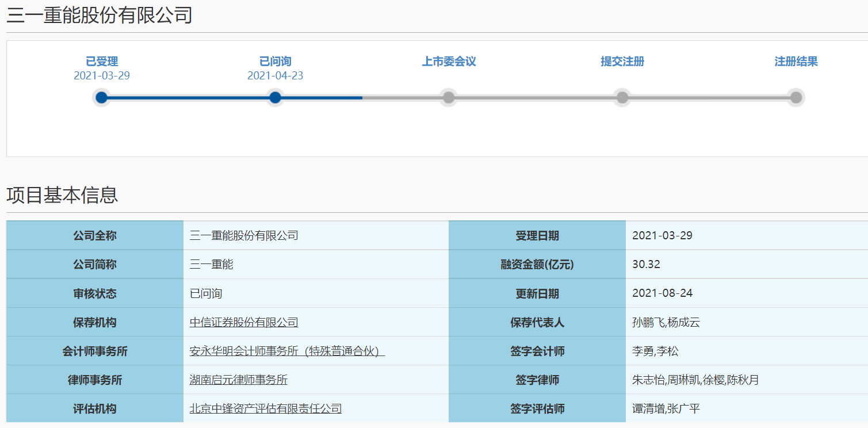Click the 提交注册 timeline step dot
868x428 pixels.
[622, 97]
